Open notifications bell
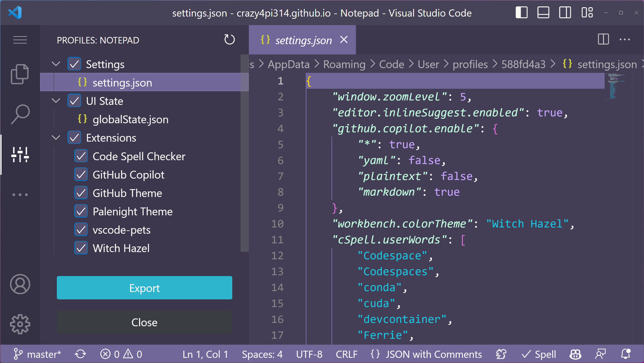This screenshot has height=363, width=644. coord(626,354)
